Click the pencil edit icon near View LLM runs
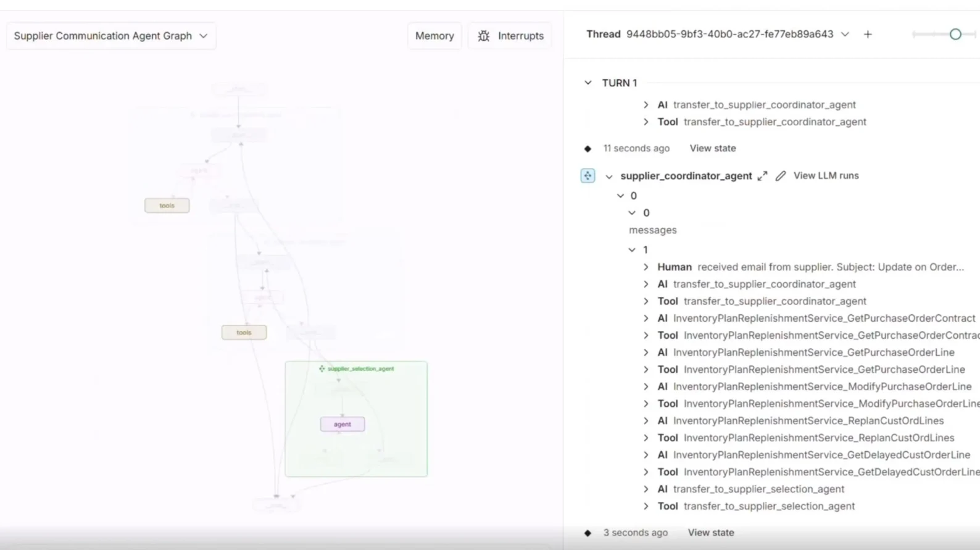Image resolution: width=980 pixels, height=550 pixels. 781,176
